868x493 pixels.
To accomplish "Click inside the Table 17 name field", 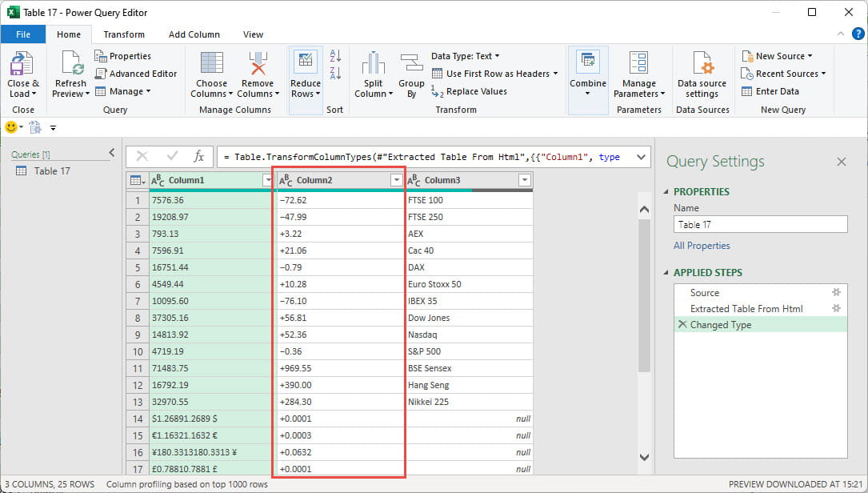I will click(x=759, y=224).
